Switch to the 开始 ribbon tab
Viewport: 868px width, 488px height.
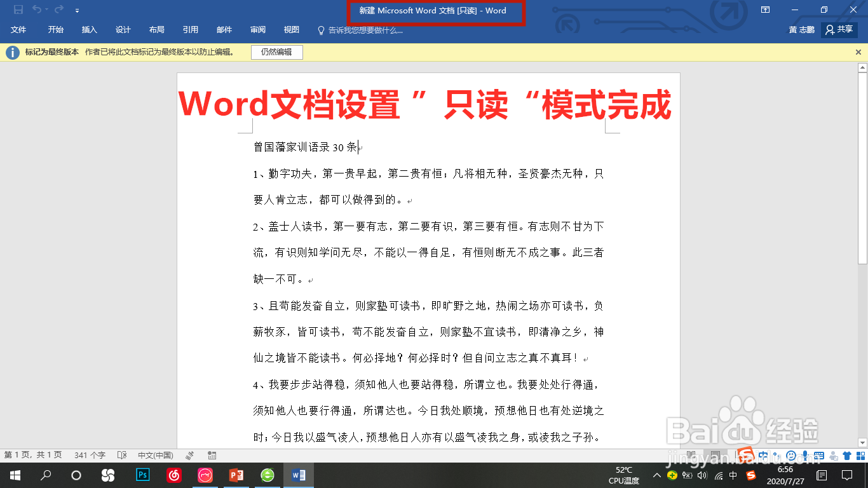point(56,30)
